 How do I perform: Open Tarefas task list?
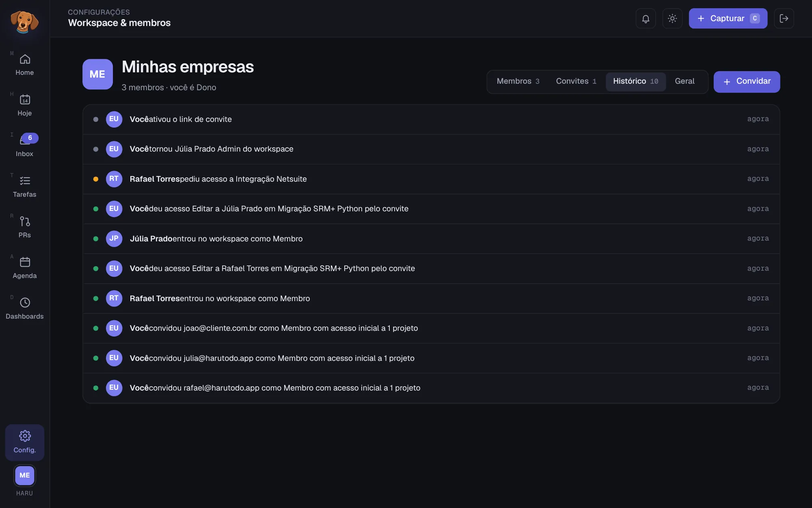(x=24, y=187)
